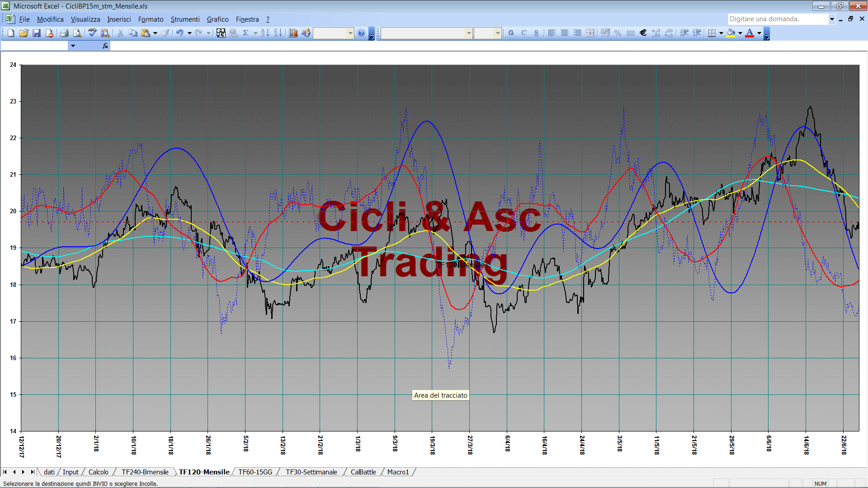
Task: Paste with the clipboard icon
Action: coord(146,33)
